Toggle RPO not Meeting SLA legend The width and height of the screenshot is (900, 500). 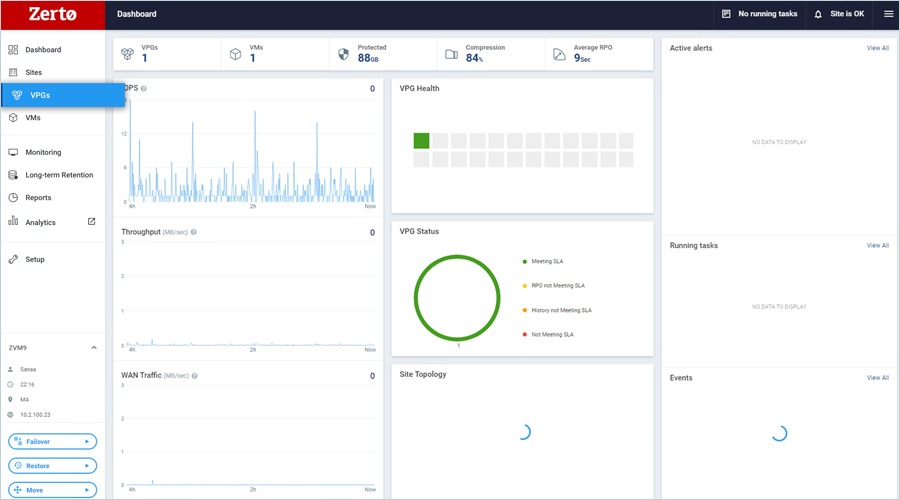[x=556, y=286]
